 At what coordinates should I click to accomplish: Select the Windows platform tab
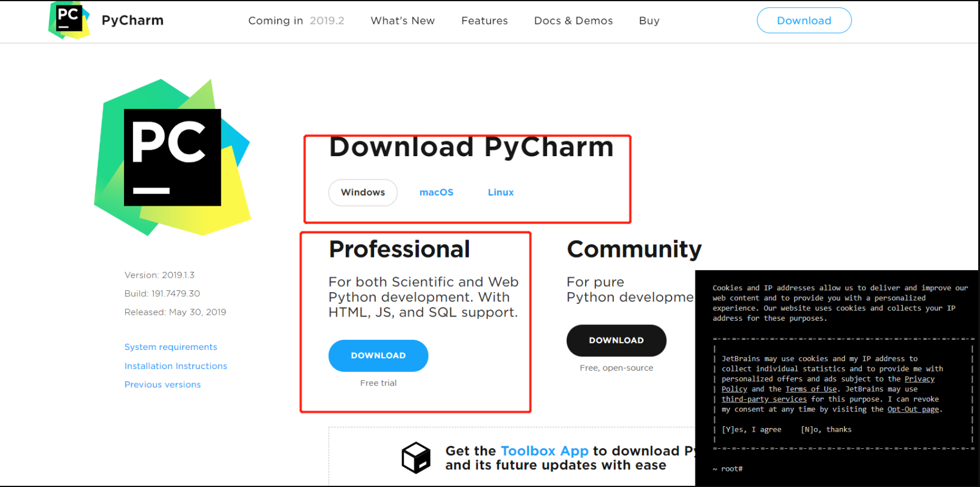[363, 193]
